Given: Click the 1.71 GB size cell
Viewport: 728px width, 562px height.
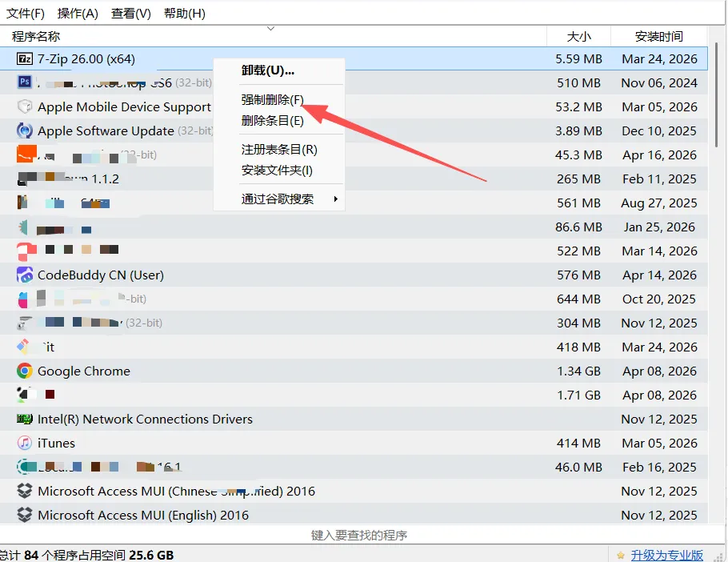Looking at the screenshot, I should click(x=578, y=395).
